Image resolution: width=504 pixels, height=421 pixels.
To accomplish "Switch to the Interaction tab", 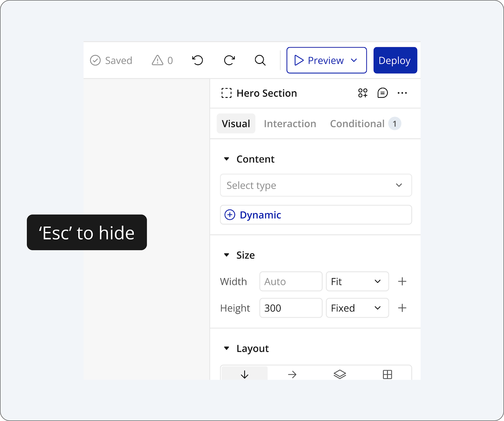I will [290, 124].
